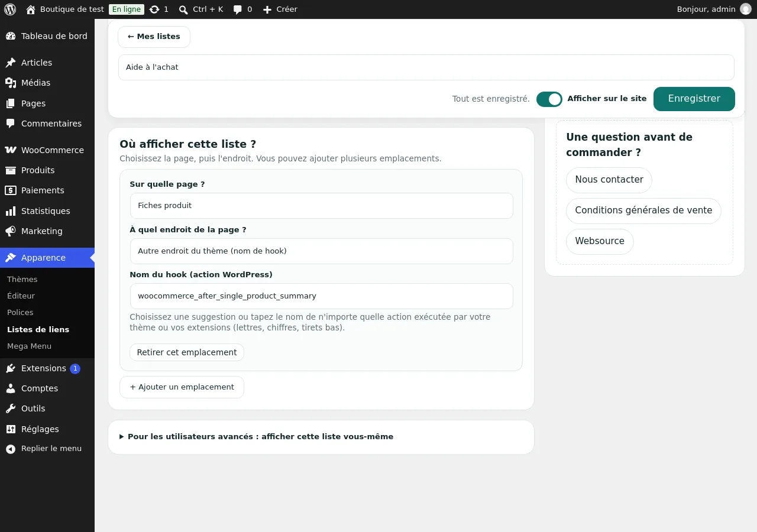Click the home icon beside Boutique de test

click(31, 9)
